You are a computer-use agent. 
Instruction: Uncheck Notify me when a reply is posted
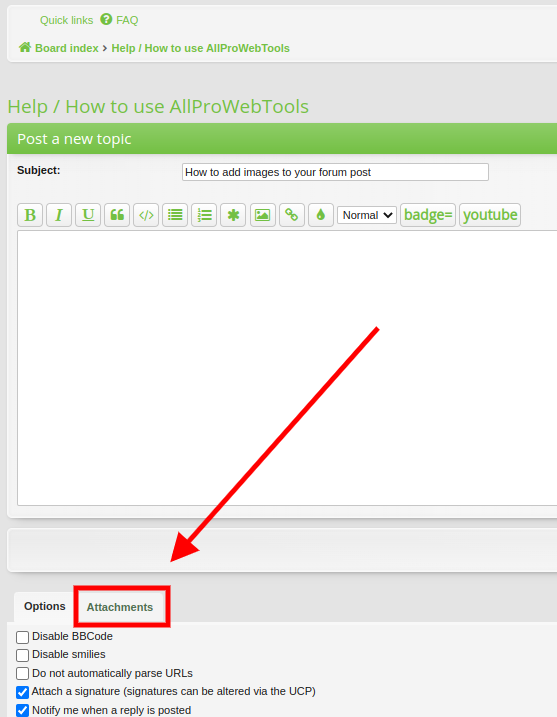[x=22, y=711]
